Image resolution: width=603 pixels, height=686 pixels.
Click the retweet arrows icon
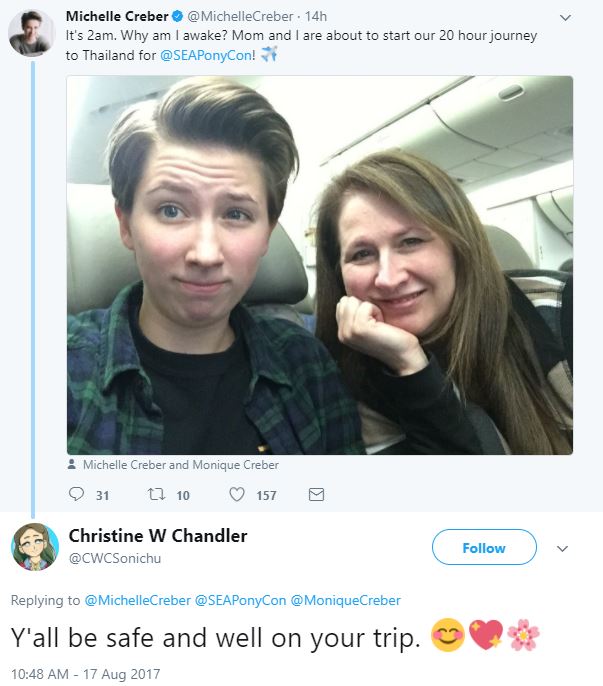[156, 494]
